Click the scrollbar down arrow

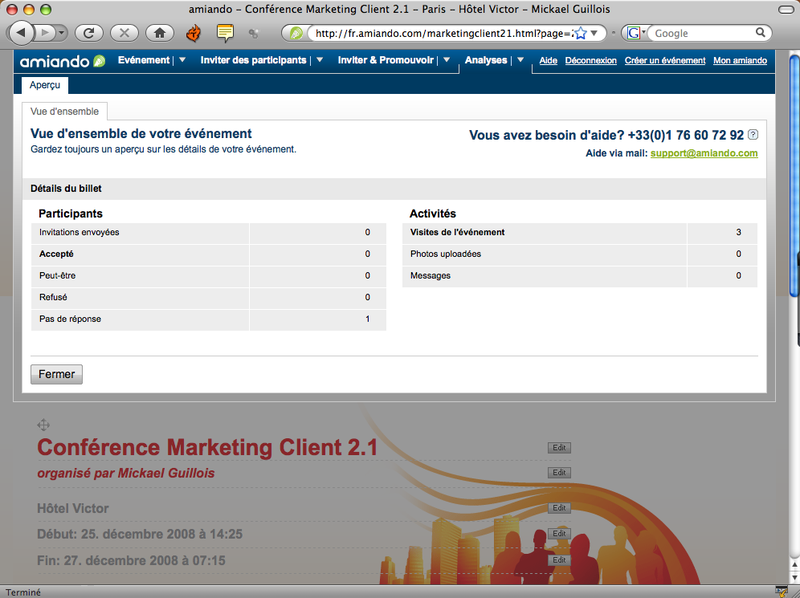[x=794, y=576]
